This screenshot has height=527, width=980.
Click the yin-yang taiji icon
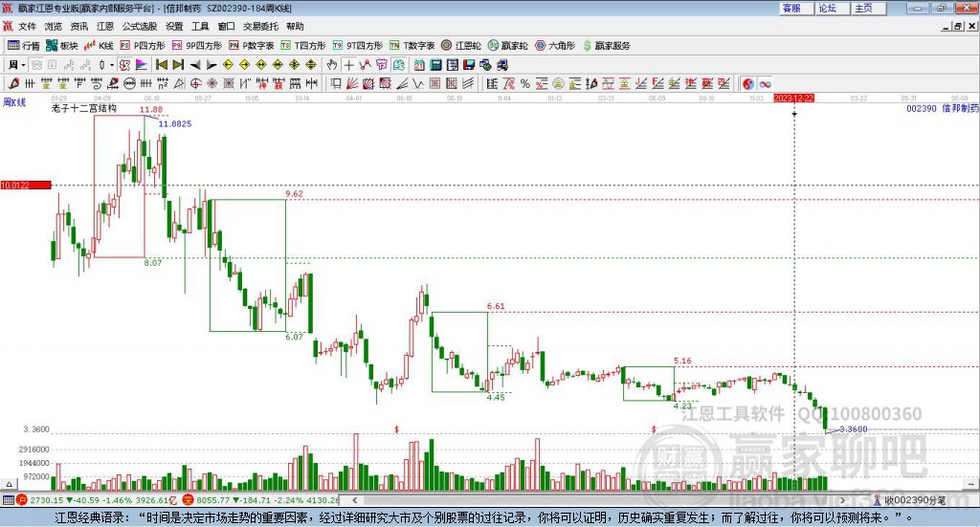748,83
